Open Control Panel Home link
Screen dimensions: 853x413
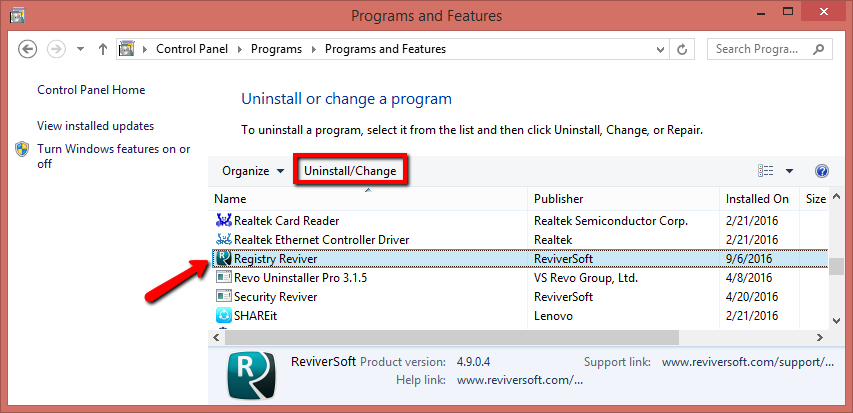click(91, 90)
